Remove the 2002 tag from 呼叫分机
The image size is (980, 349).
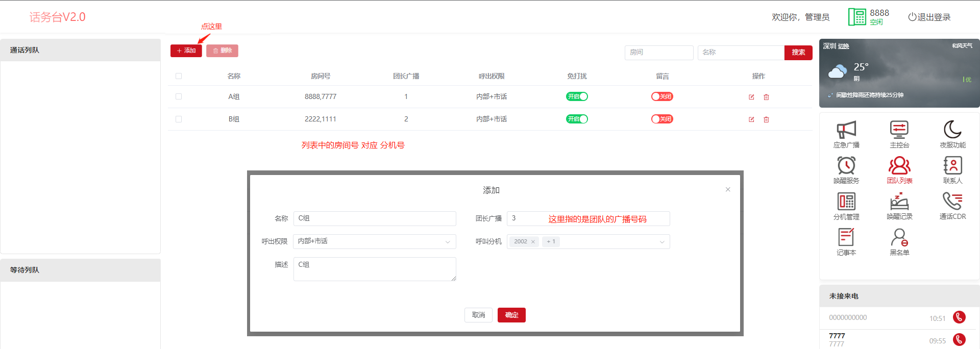pos(533,242)
